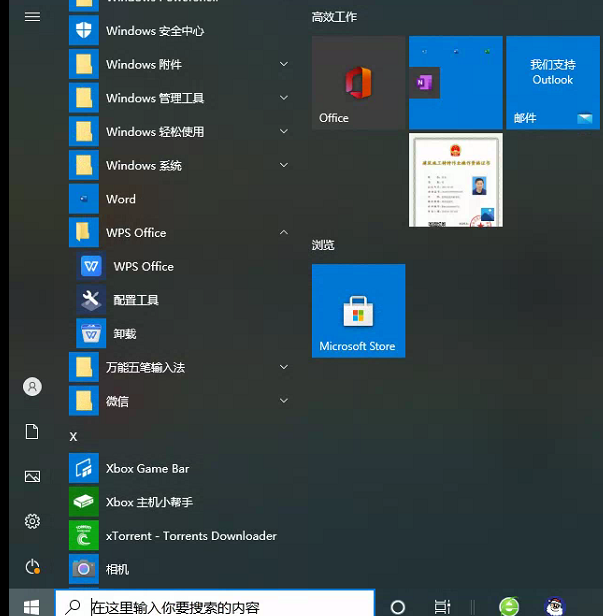Click the 浏览 group heading
The width and height of the screenshot is (603, 616).
[323, 245]
